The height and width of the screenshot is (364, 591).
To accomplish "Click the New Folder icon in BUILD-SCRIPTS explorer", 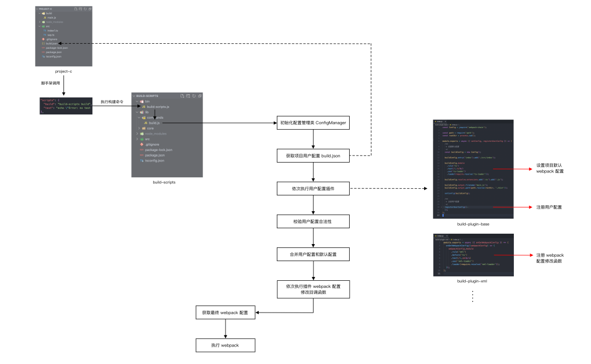I will 188,95.
